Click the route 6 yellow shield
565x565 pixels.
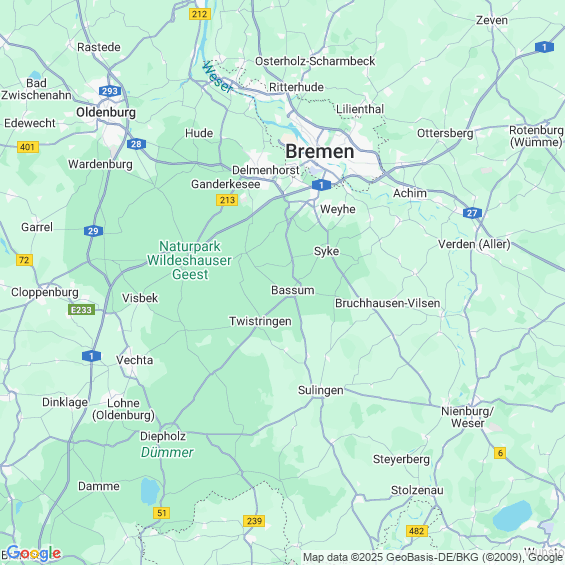(500, 453)
